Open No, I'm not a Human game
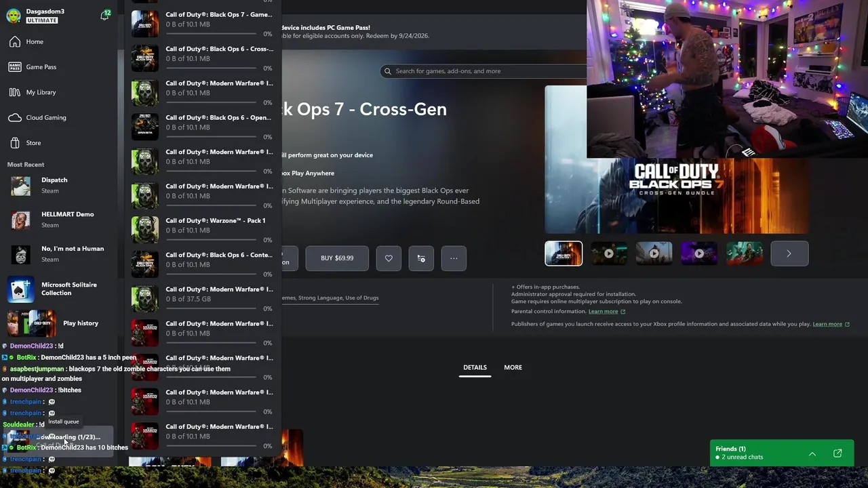 click(x=59, y=254)
